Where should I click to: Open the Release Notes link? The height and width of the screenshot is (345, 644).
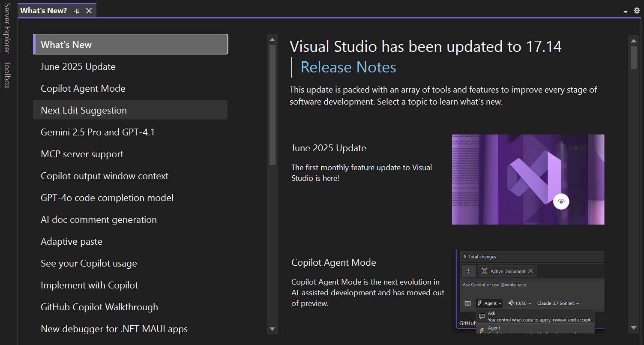click(348, 67)
